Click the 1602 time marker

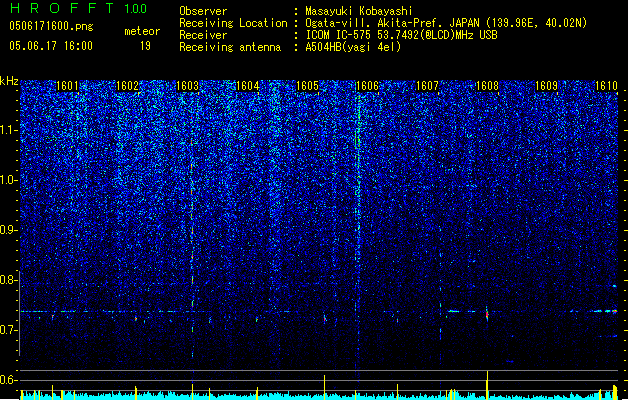127,86
